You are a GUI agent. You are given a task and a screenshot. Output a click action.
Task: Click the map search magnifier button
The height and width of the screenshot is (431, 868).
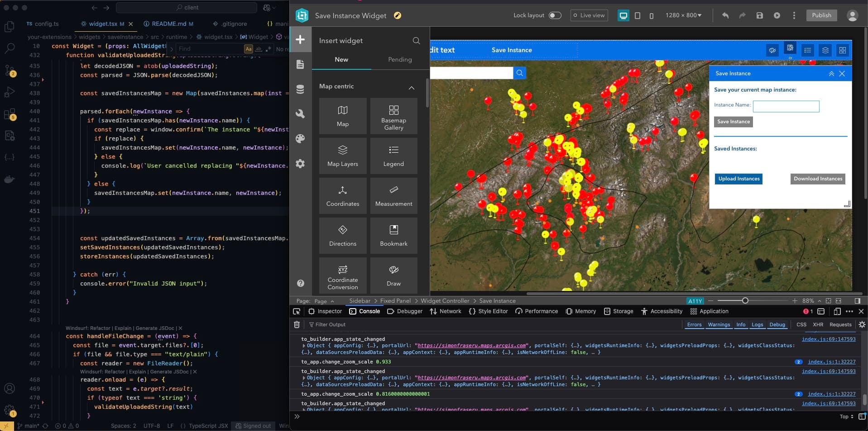[x=519, y=73]
